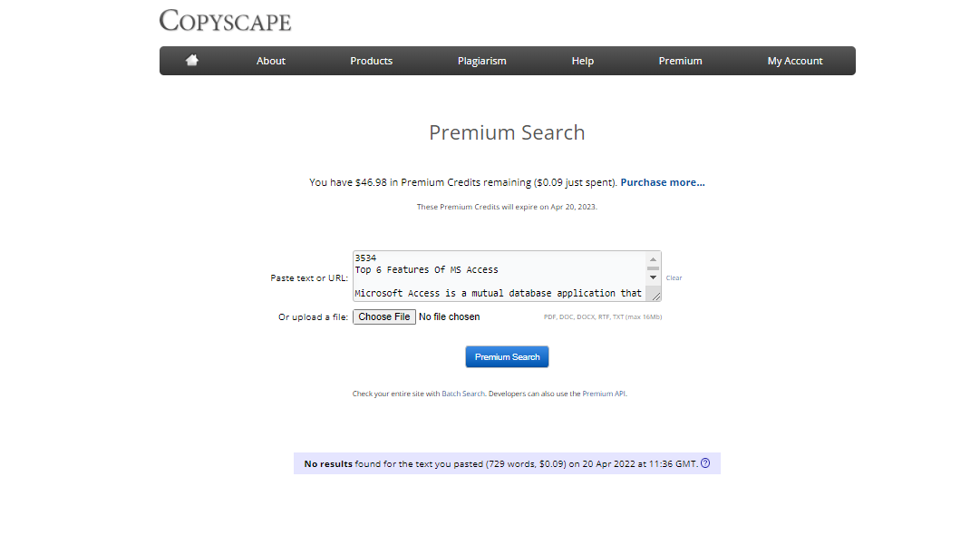Click the $46.98 Premium Credits remaining text
980x535 pixels.
pos(462,182)
